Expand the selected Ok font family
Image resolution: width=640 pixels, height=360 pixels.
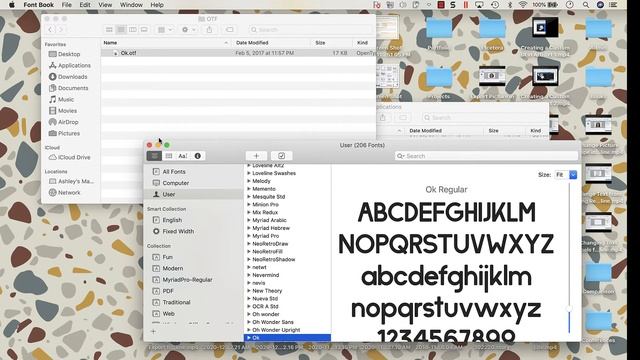(x=249, y=338)
